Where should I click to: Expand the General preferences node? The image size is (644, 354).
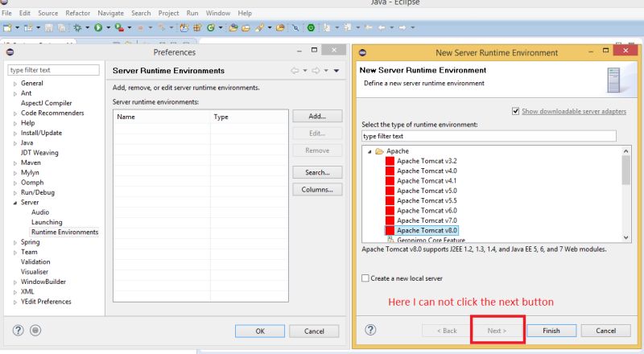click(x=15, y=84)
